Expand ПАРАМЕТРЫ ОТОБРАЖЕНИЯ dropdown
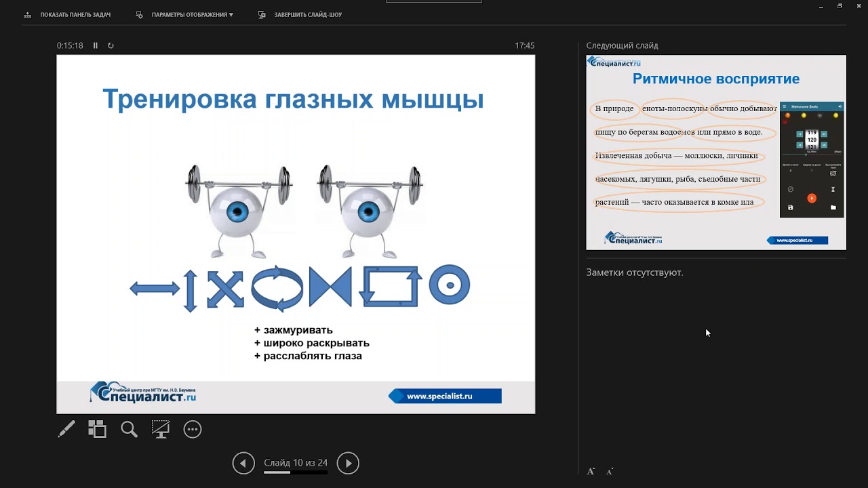The height and width of the screenshot is (488, 868). pos(184,14)
